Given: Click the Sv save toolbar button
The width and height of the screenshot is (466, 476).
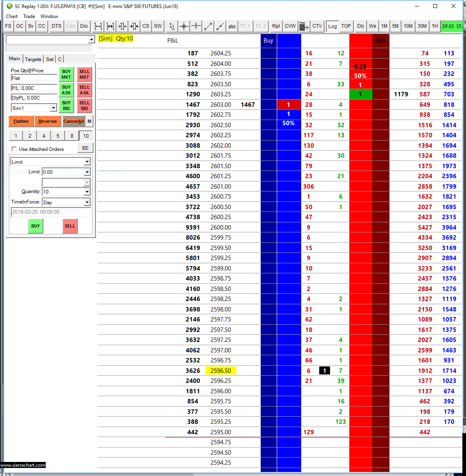Looking at the screenshot, I should (x=30, y=26).
